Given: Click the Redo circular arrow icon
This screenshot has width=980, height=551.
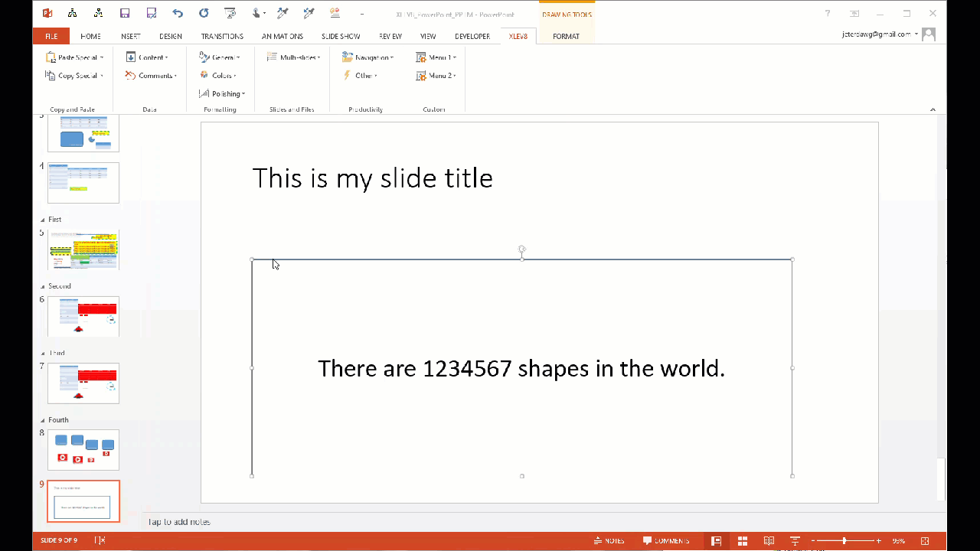Looking at the screenshot, I should (204, 13).
